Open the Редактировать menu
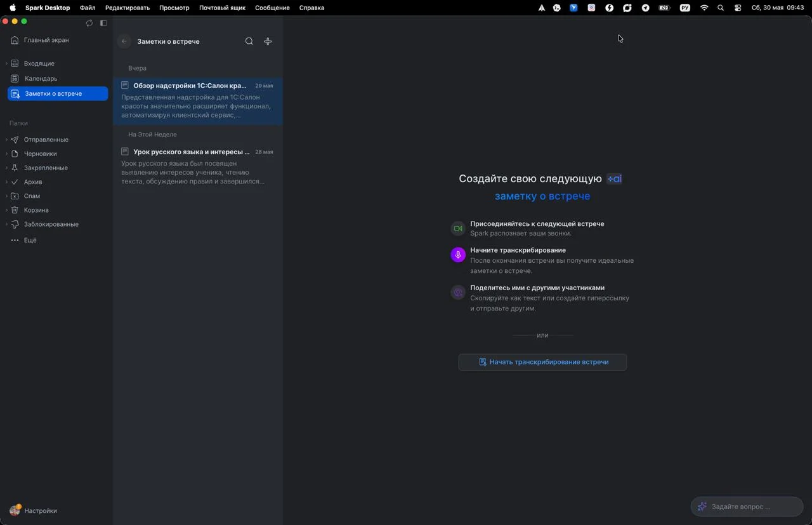Viewport: 812px width, 525px height. pos(128,8)
